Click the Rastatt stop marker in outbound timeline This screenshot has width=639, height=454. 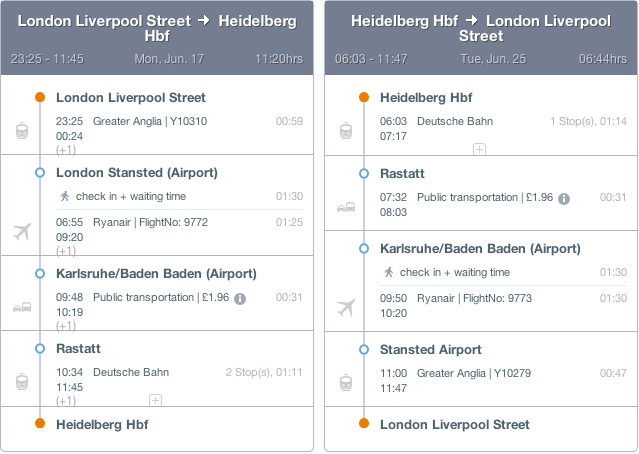pos(40,348)
